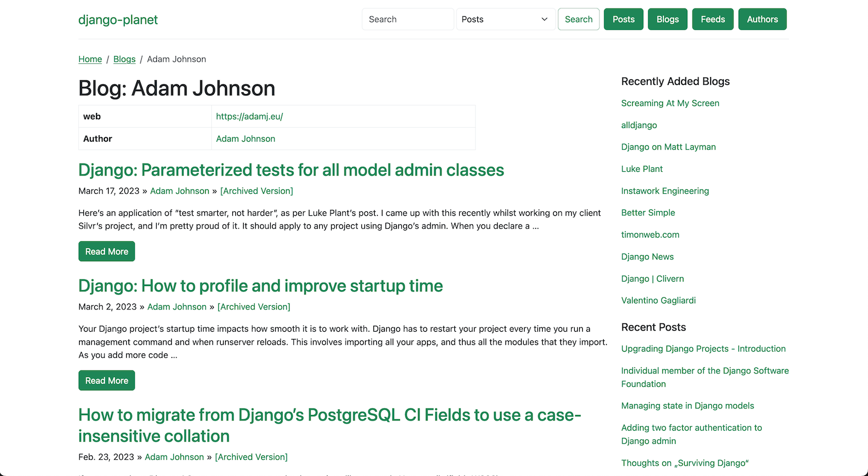The image size is (868, 476).
Task: Go to the Posts nav button
Action: (624, 19)
